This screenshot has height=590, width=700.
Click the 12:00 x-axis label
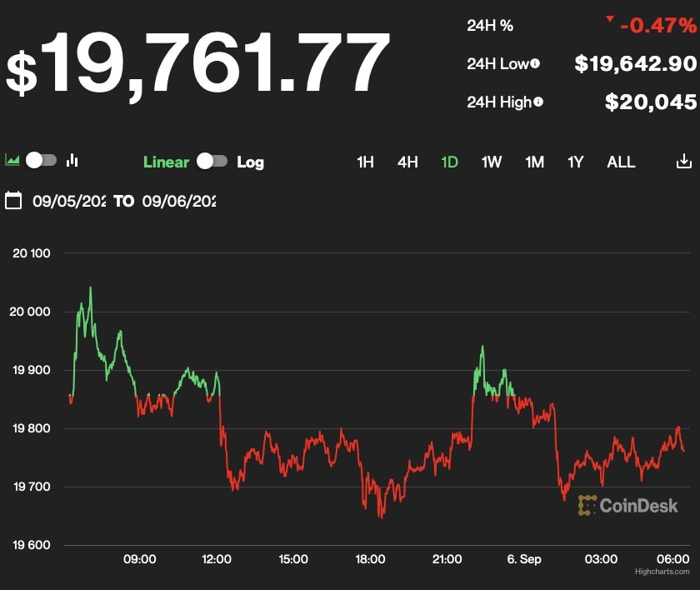pos(217,559)
